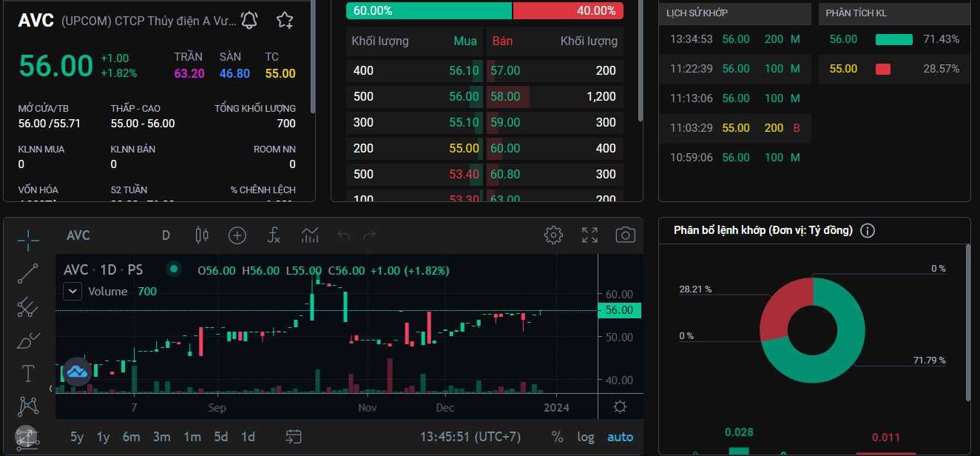Select the text annotation tool

[x=28, y=373]
